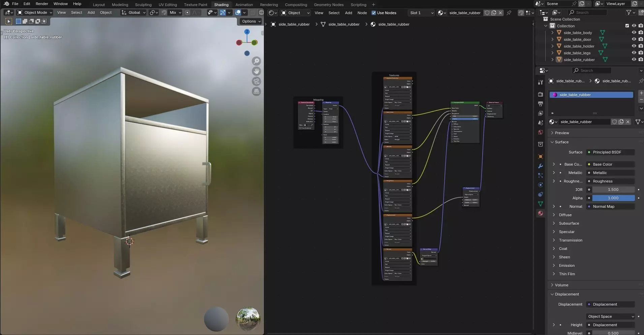Uncheck the Use Nodes checkbox
This screenshot has width=644, height=335.
pos(373,13)
